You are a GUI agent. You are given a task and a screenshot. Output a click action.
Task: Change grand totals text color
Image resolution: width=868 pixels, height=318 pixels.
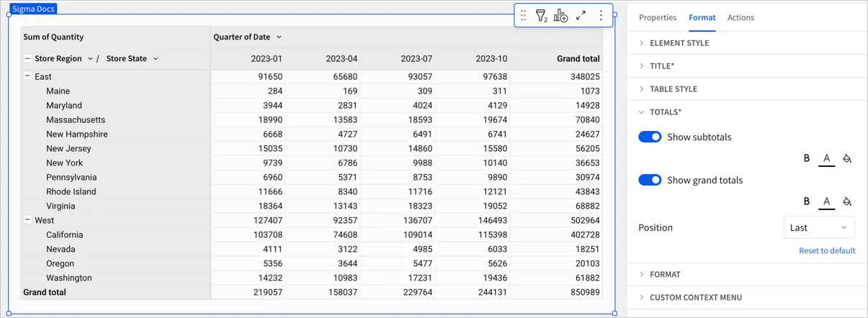pos(827,202)
